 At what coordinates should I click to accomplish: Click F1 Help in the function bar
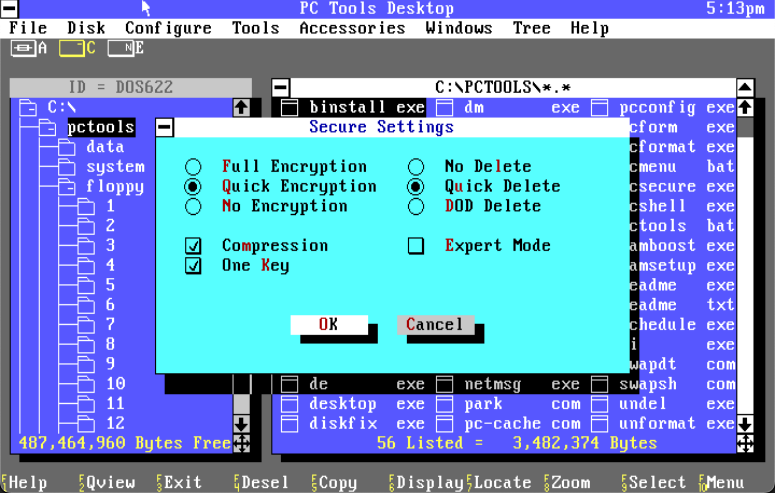pos(24,483)
